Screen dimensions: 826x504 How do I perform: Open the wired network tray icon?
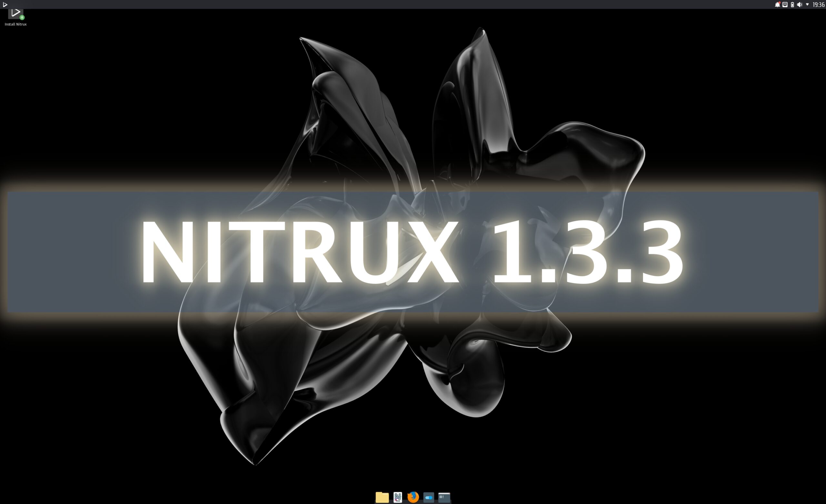click(x=785, y=5)
